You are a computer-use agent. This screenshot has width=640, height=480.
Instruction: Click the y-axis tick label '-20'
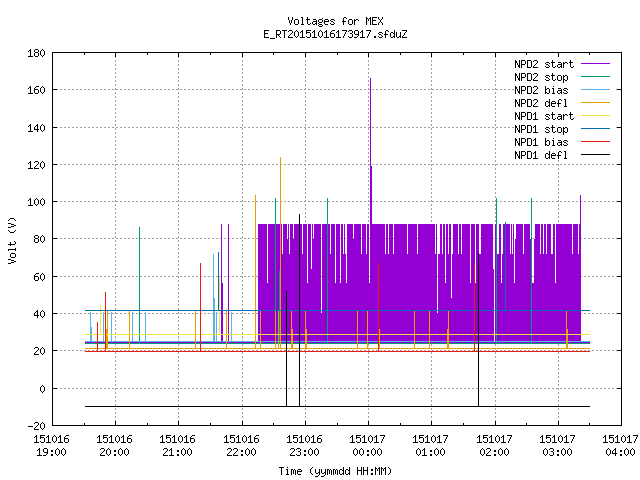tap(36, 426)
